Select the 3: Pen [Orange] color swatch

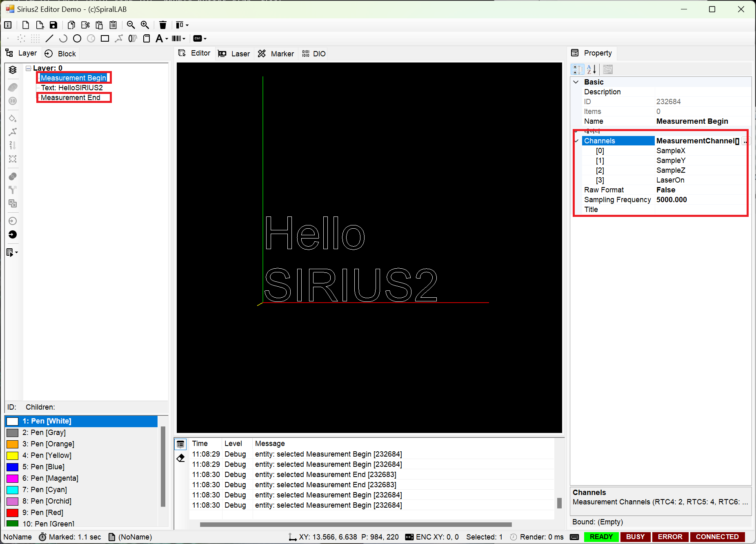click(13, 444)
